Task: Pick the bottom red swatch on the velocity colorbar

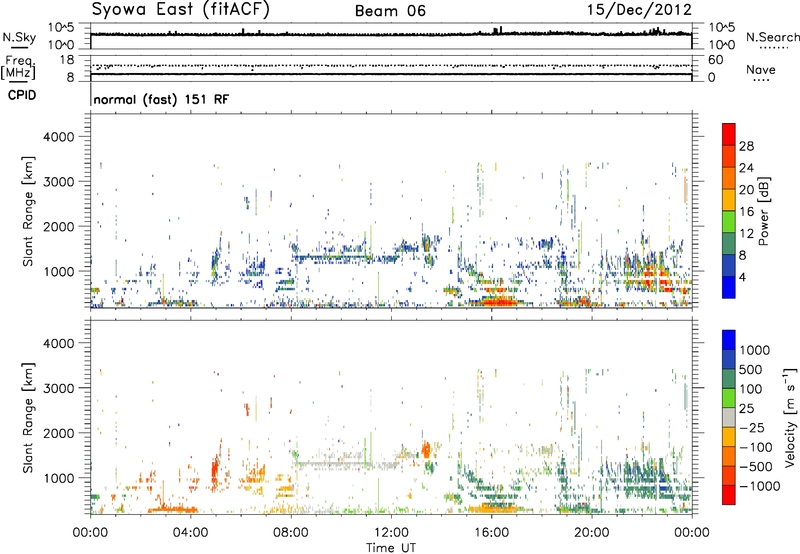Action: point(729,495)
